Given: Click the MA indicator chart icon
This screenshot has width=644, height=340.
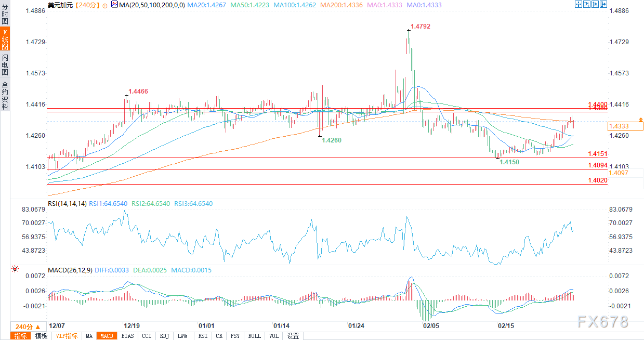Looking at the screenshot, I should point(114,5).
